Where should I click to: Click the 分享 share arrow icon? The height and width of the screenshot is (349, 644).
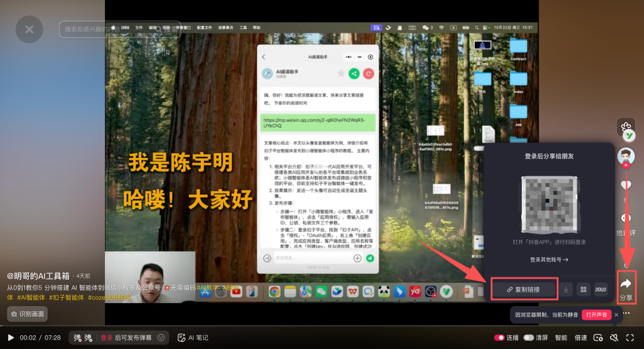click(x=626, y=283)
